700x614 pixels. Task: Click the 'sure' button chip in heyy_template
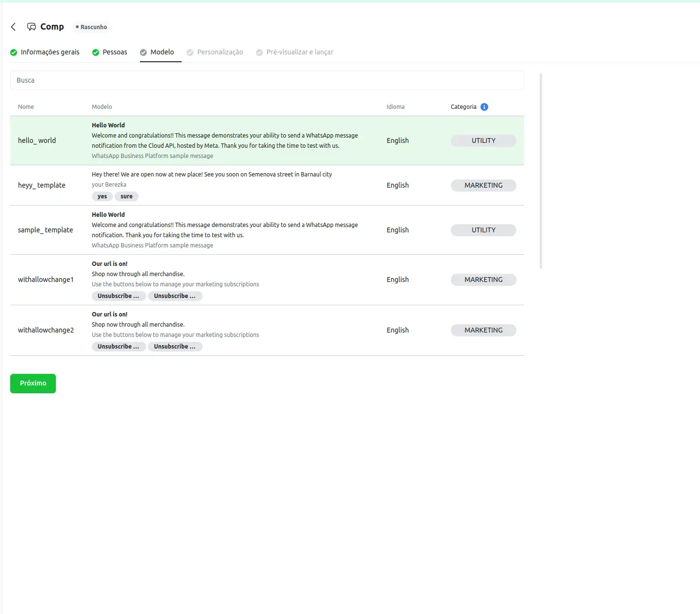pos(126,196)
